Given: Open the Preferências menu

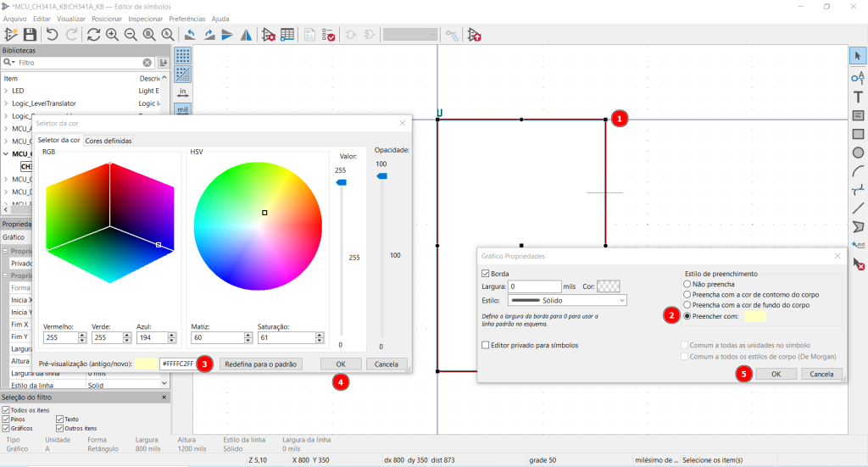Looking at the screenshot, I should (x=186, y=19).
